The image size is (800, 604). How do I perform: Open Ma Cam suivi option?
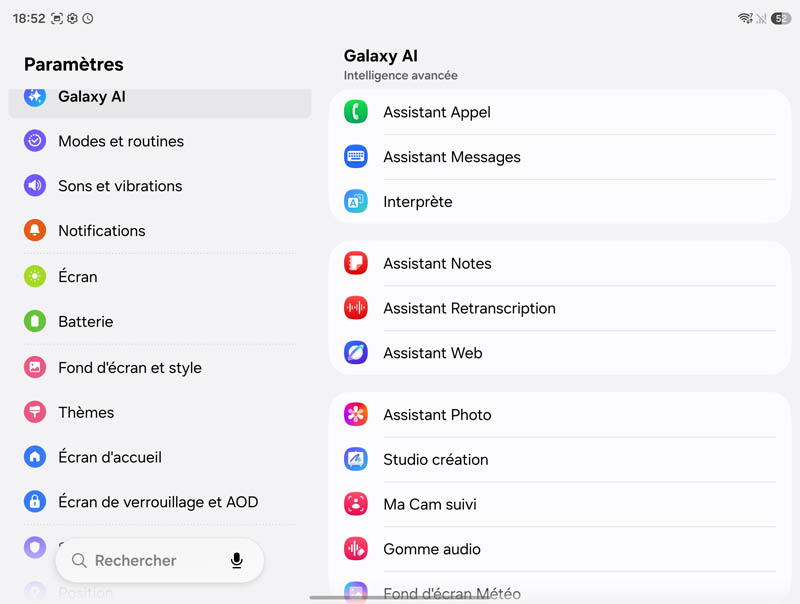coord(560,504)
